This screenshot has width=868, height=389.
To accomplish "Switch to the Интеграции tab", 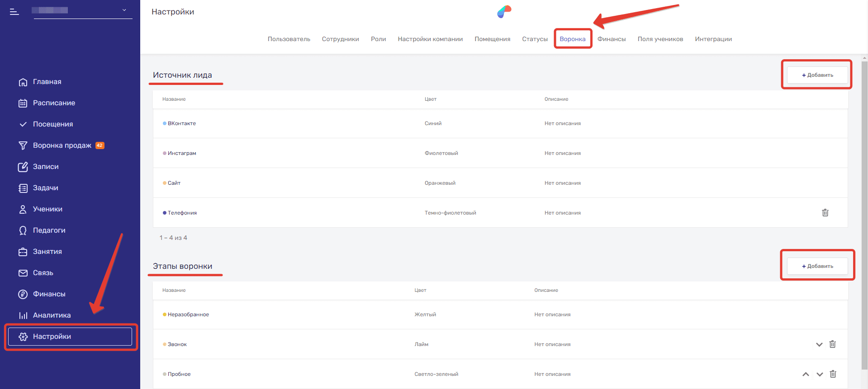I will click(713, 39).
